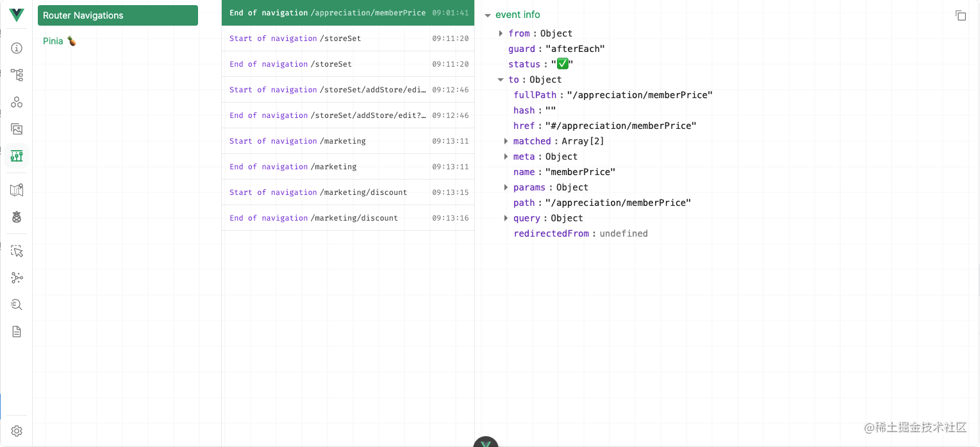Select the Pinia pineapple icon
This screenshot has height=447, width=980.
point(17,217)
